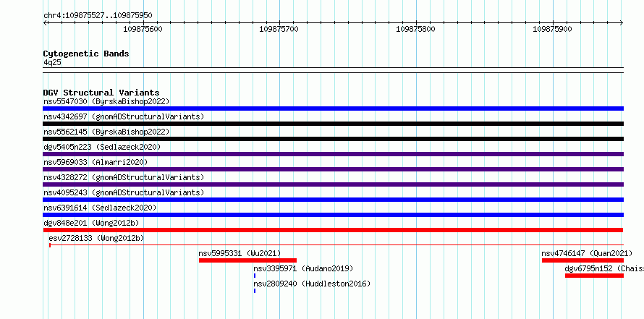Click the left arrowhead of the ruler

coord(45,22)
